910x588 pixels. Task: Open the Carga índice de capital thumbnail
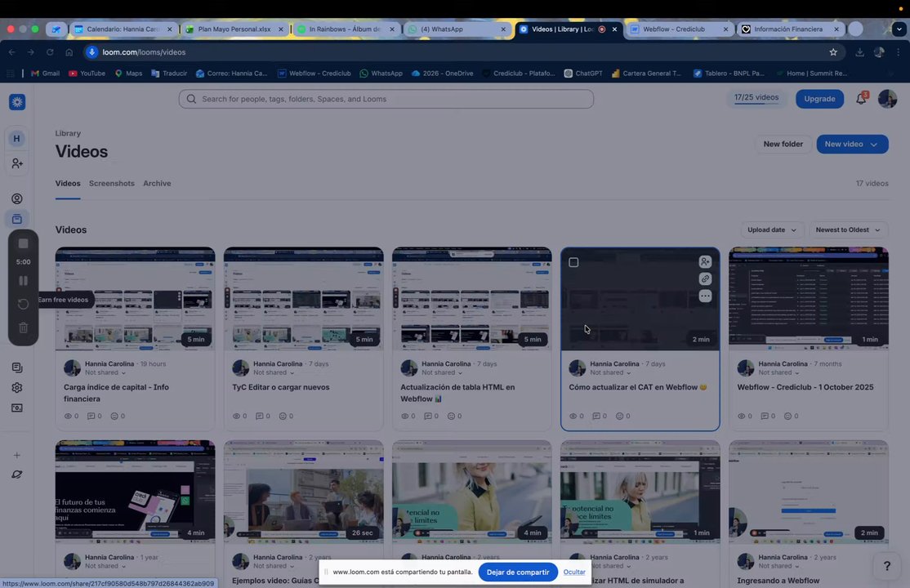tap(136, 299)
